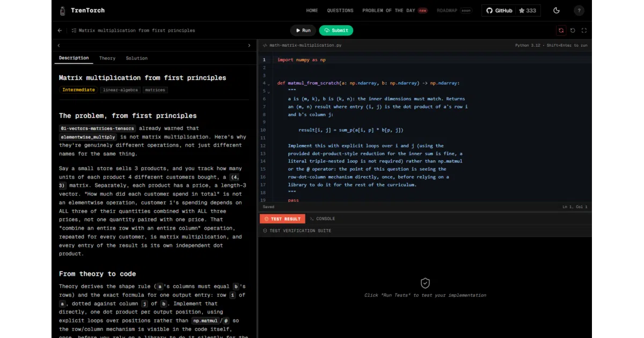Reset the code with the circular arrow icon

(573, 31)
